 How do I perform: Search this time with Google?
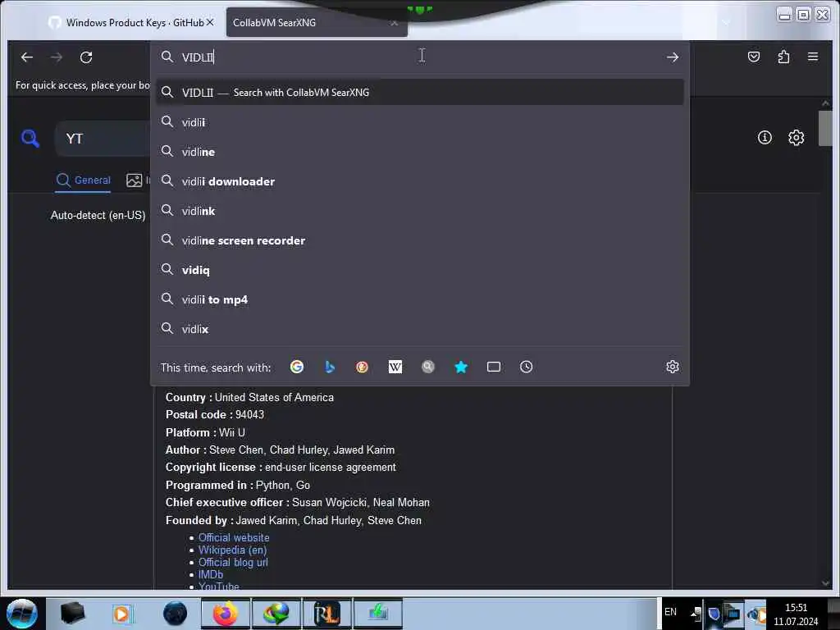[x=297, y=367]
